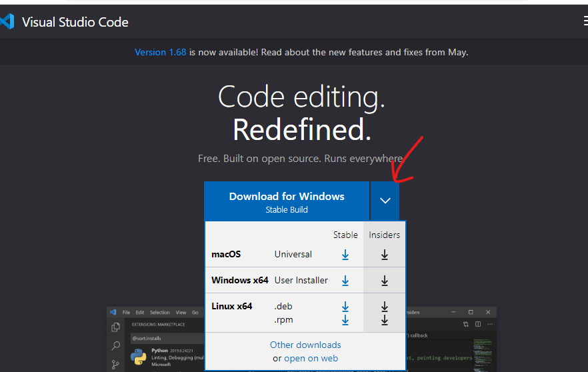The width and height of the screenshot is (588, 372).
Task: Open File menu in preview window
Action: (127, 313)
